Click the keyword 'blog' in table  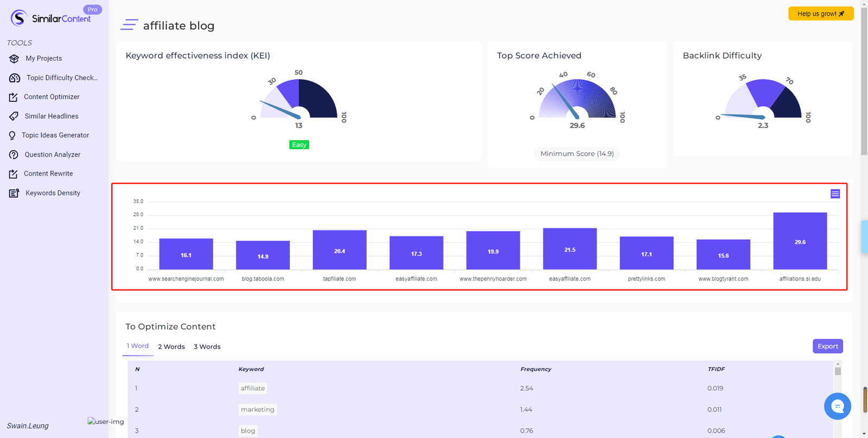point(248,430)
